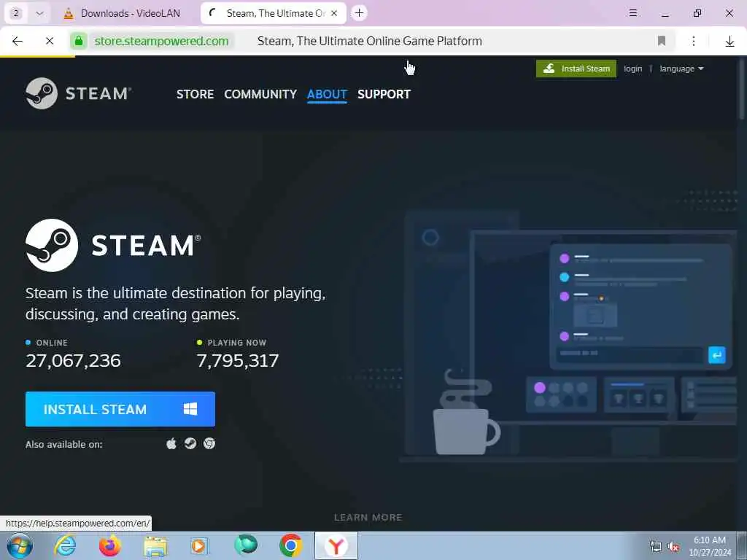Click the login link
The width and height of the screenshot is (747, 560).
pyautogui.click(x=632, y=69)
